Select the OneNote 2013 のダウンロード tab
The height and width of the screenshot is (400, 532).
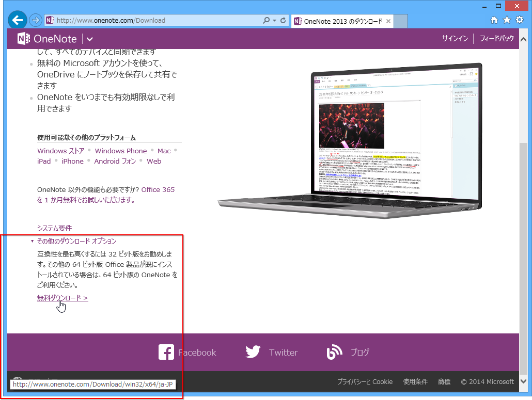pos(341,21)
